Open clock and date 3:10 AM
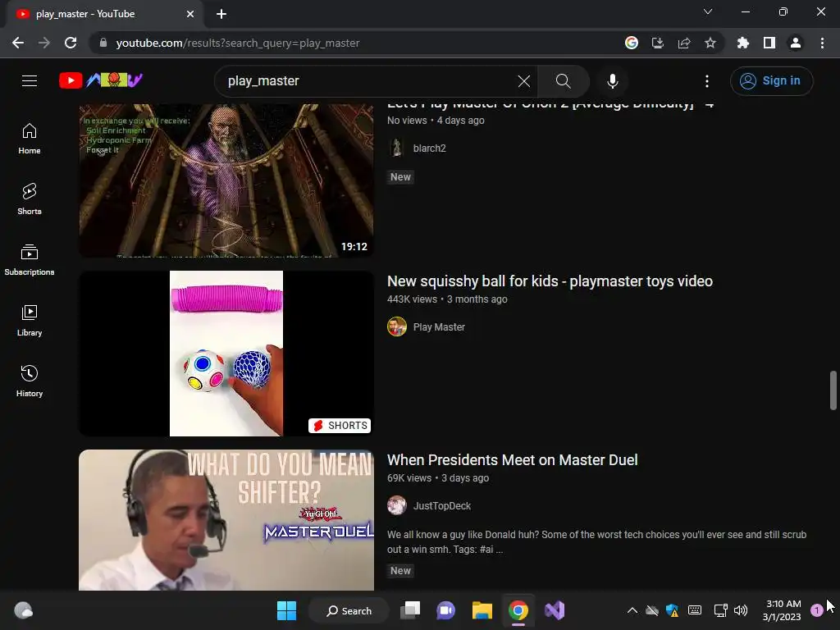 783,610
